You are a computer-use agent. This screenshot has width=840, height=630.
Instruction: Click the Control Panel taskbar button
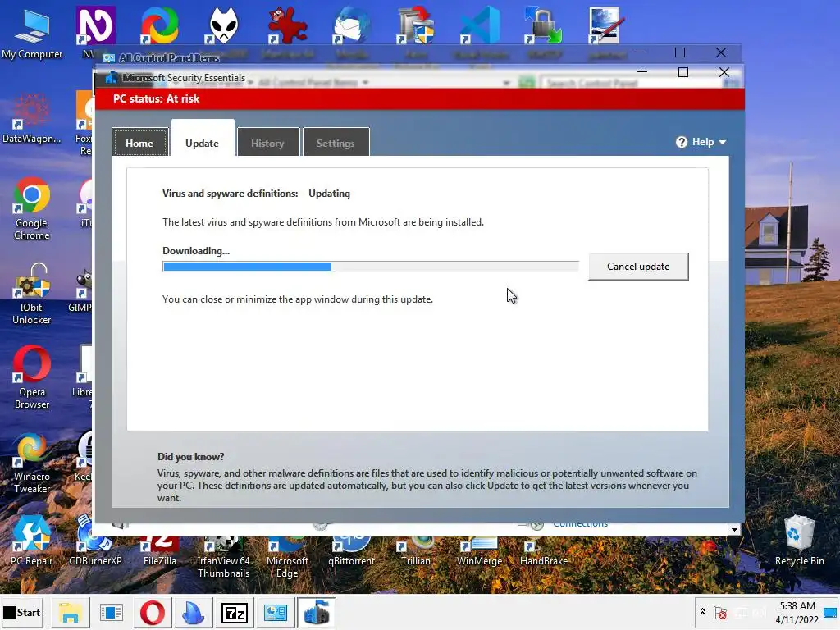(x=276, y=612)
